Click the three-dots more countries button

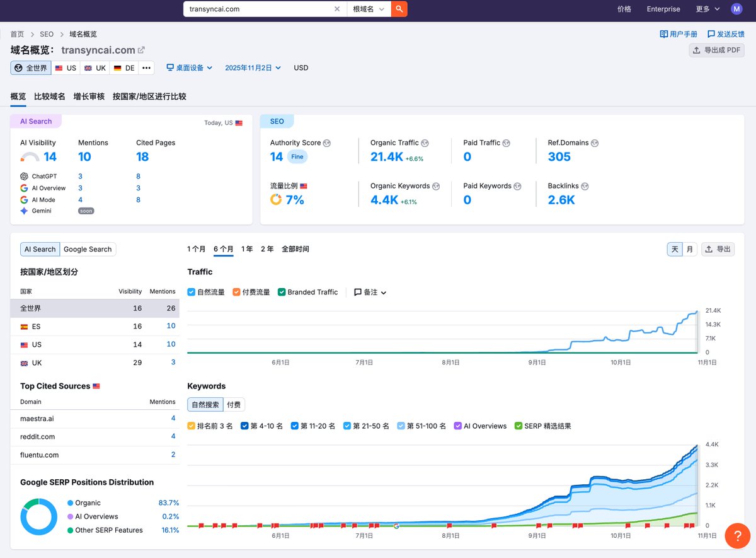146,68
